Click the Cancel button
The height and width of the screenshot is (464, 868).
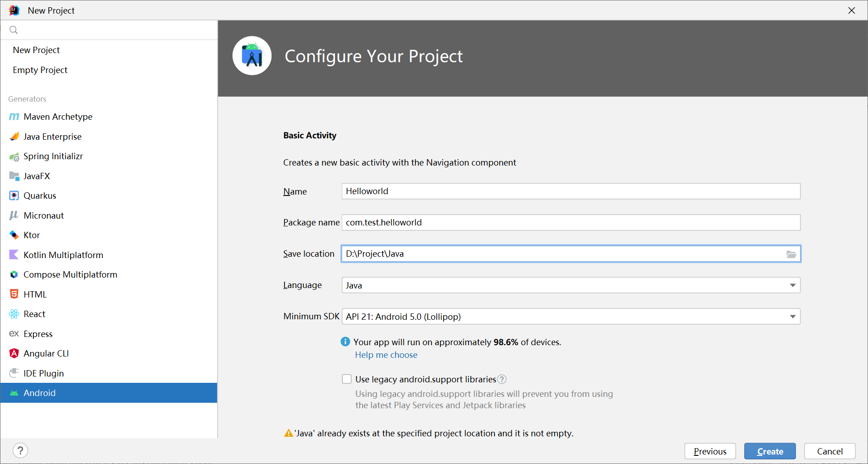click(829, 451)
